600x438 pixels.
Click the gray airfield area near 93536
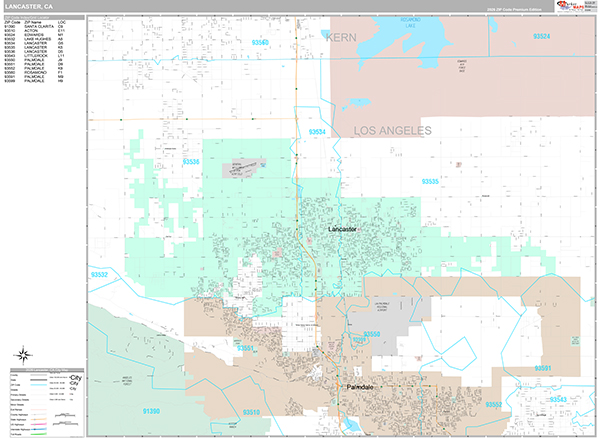243,168
